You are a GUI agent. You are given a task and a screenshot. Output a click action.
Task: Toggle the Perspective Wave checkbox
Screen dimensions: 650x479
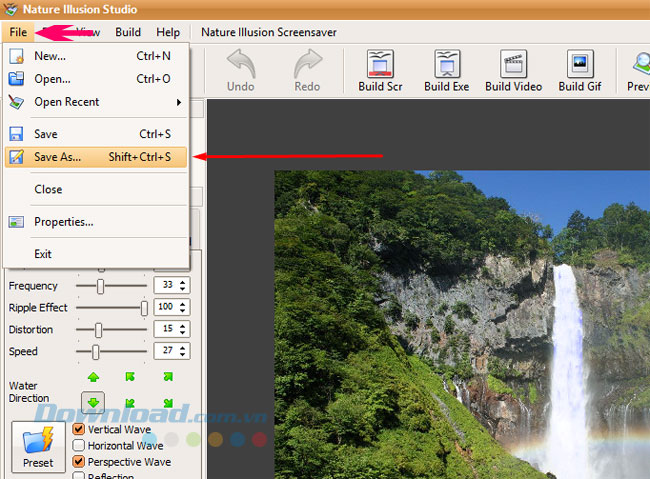tap(79, 462)
